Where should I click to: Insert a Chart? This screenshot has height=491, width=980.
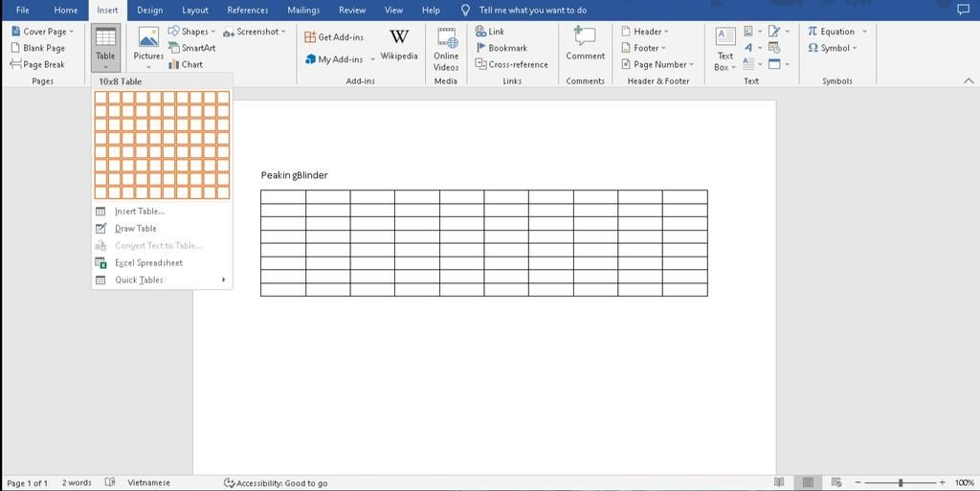click(186, 64)
